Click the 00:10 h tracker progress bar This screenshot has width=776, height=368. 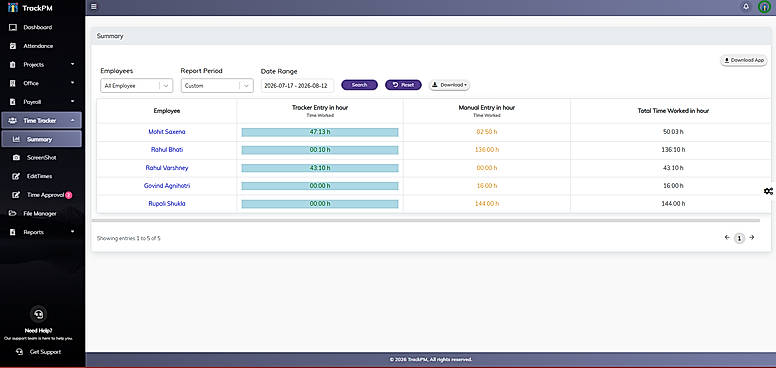pos(320,150)
